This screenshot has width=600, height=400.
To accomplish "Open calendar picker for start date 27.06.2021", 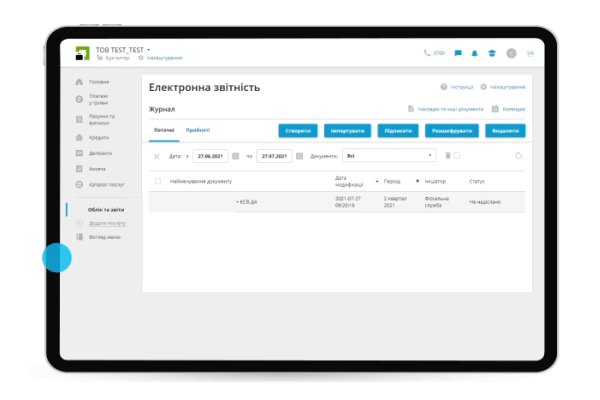I will 235,156.
